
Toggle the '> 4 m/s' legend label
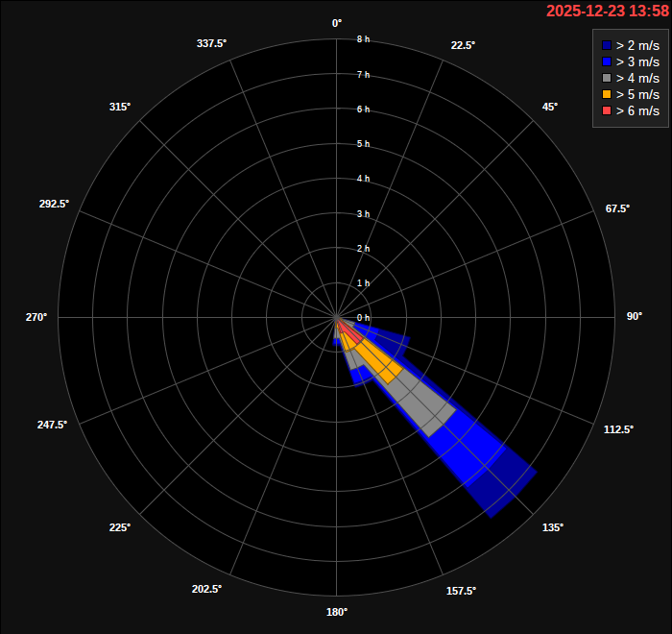click(x=637, y=78)
